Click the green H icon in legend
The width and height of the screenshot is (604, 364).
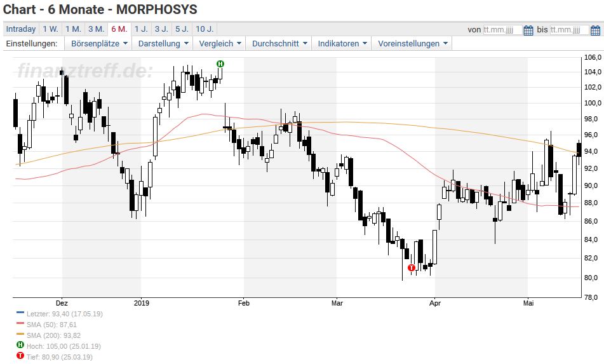[x=20, y=345]
